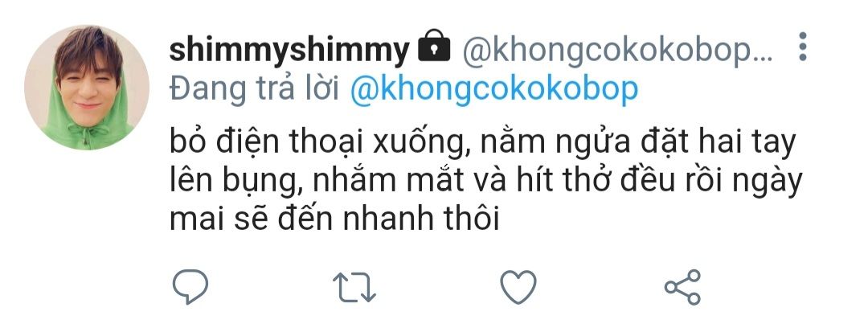View the profile photo with green hood
This screenshot has width=868, height=324.
click(x=87, y=88)
